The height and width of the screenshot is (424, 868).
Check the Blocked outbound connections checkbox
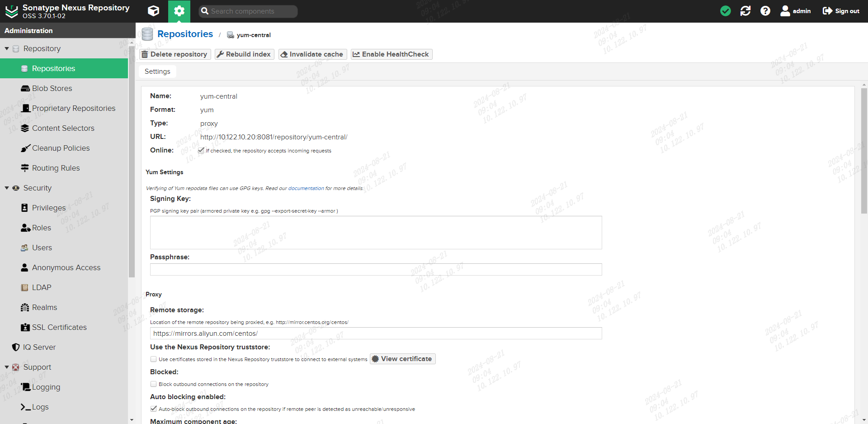point(154,384)
